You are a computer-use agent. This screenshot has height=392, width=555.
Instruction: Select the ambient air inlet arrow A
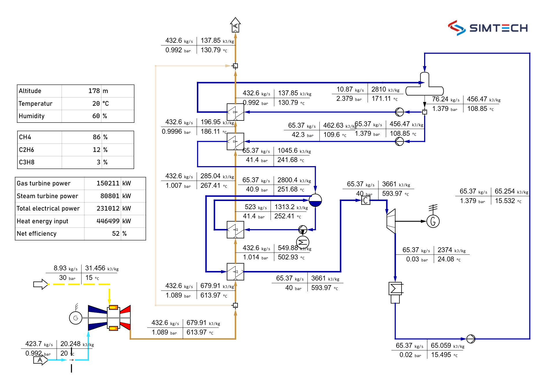[40, 360]
